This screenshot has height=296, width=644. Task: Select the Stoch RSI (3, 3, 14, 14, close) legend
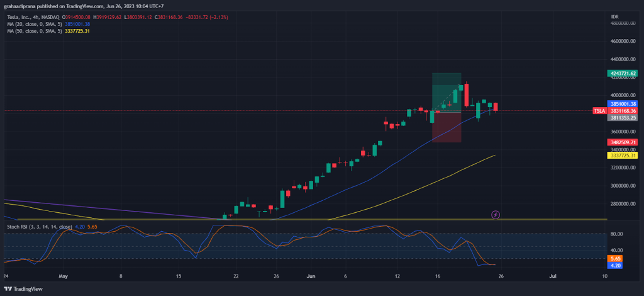[x=40, y=227]
